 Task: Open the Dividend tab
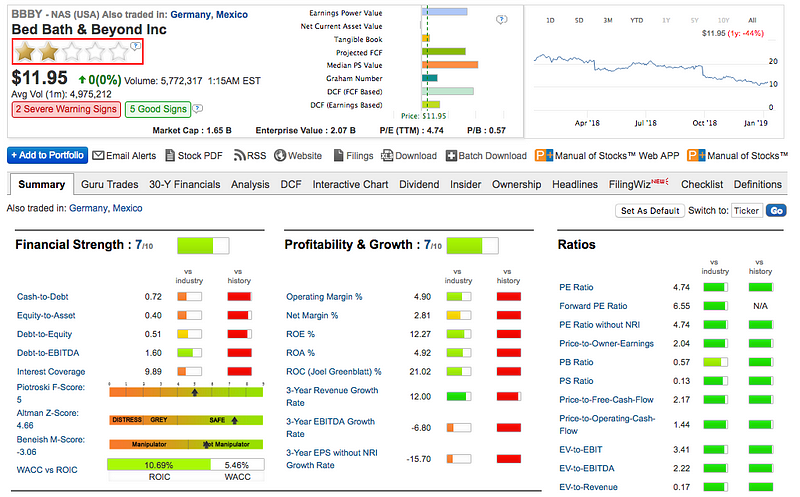[419, 184]
